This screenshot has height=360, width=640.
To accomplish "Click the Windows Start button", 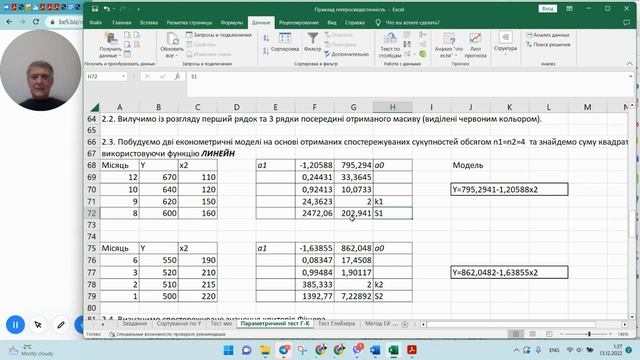I will (x=229, y=350).
